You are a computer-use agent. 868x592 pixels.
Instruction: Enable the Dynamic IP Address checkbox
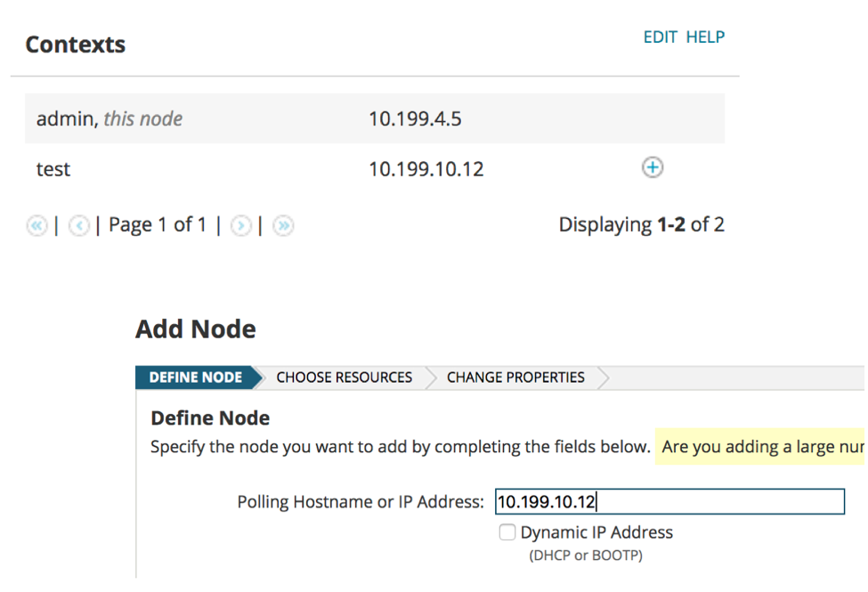tap(507, 532)
